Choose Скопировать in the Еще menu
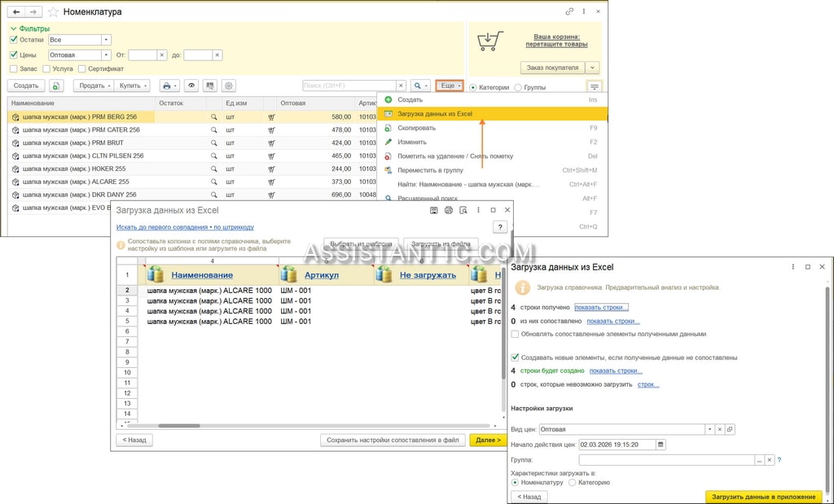The image size is (834, 504). tap(492, 128)
